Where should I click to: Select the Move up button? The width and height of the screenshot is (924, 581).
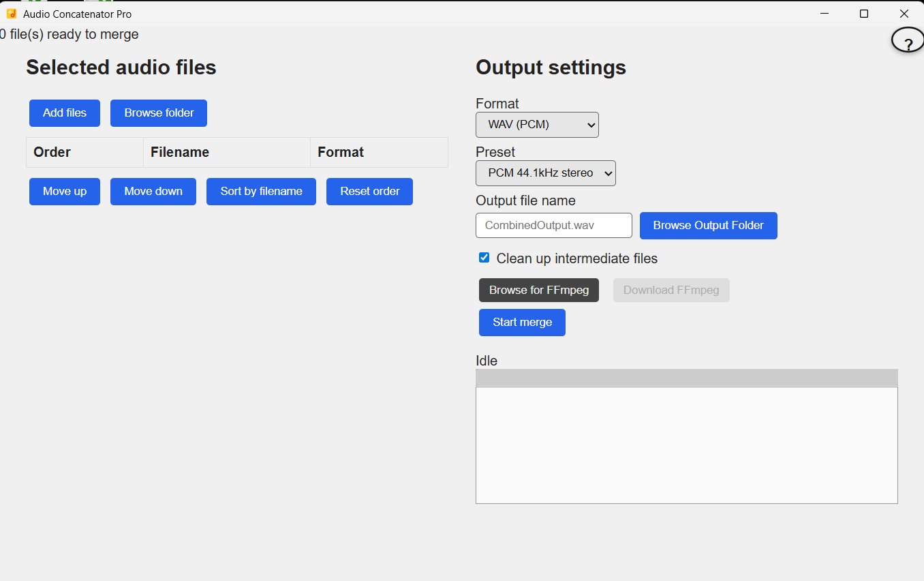tap(65, 192)
